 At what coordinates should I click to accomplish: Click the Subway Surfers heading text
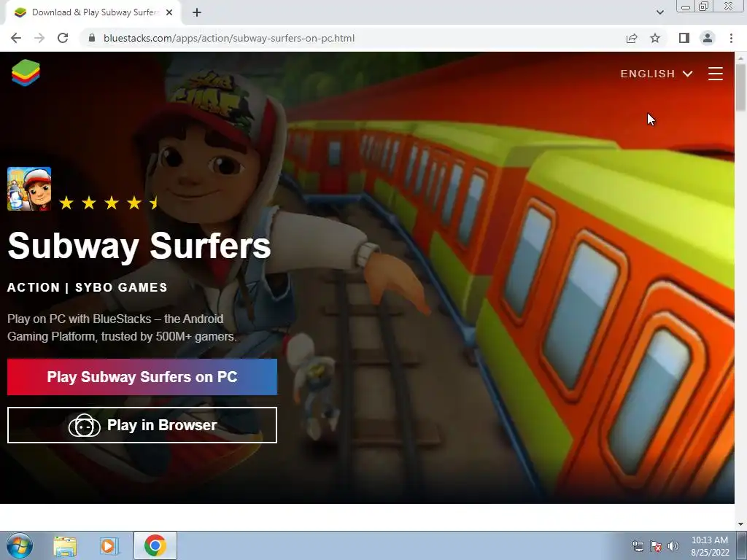point(139,246)
